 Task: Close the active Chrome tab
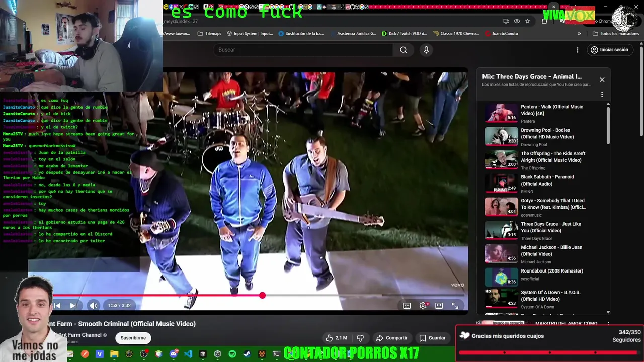pos(553,7)
